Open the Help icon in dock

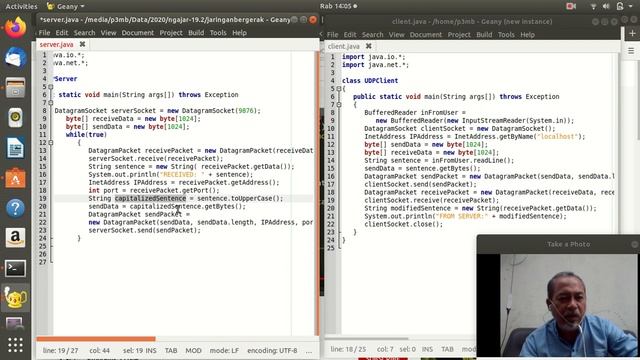coord(15,208)
